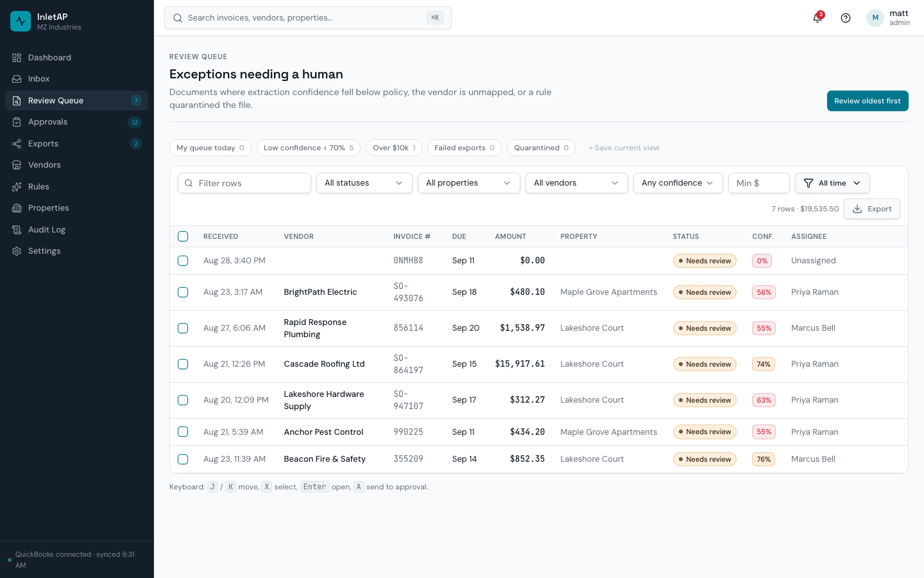Click the $15,917.61 amount cell
Viewport: 924px width, 578px height.
pyautogui.click(x=520, y=364)
